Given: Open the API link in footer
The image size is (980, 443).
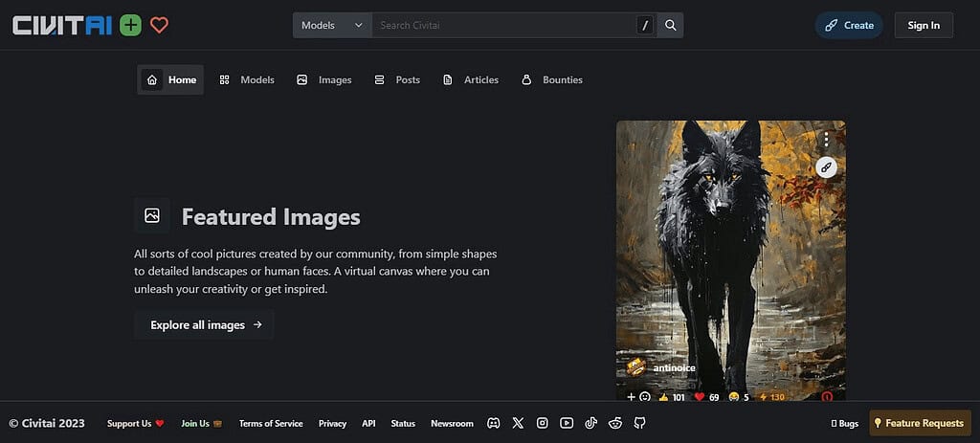Looking at the screenshot, I should point(368,423).
